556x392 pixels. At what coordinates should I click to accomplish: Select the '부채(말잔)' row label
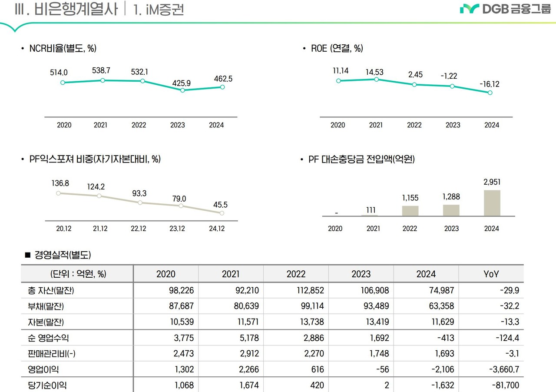pos(45,306)
